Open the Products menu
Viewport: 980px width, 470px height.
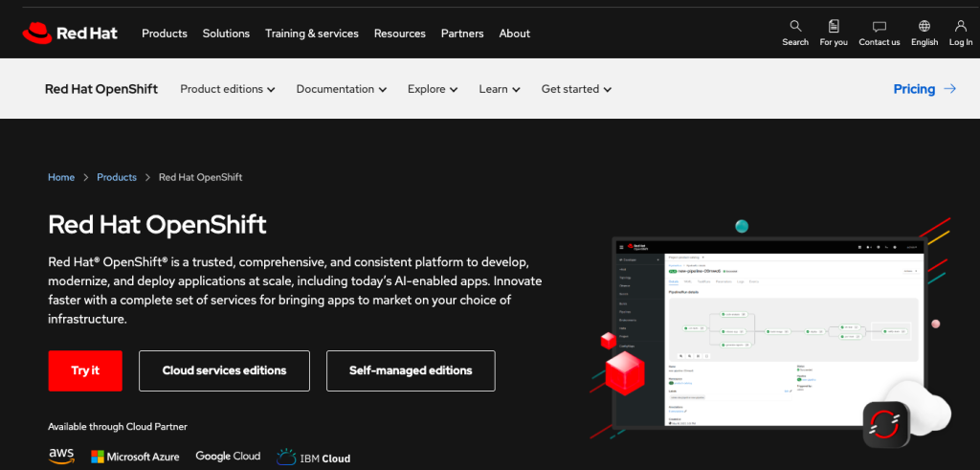(165, 34)
